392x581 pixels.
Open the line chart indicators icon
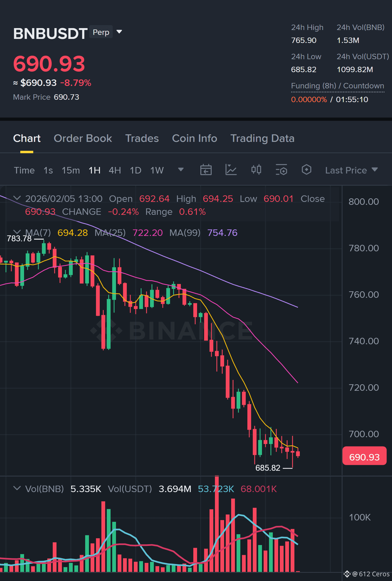pyautogui.click(x=231, y=170)
